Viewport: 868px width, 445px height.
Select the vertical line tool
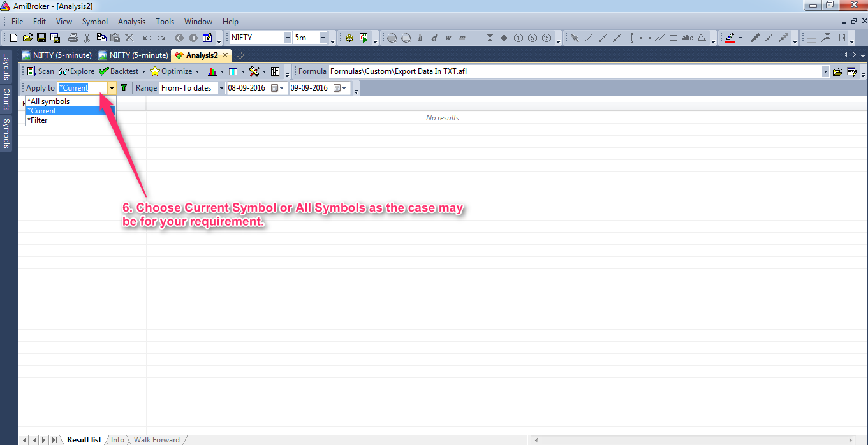tap(631, 38)
